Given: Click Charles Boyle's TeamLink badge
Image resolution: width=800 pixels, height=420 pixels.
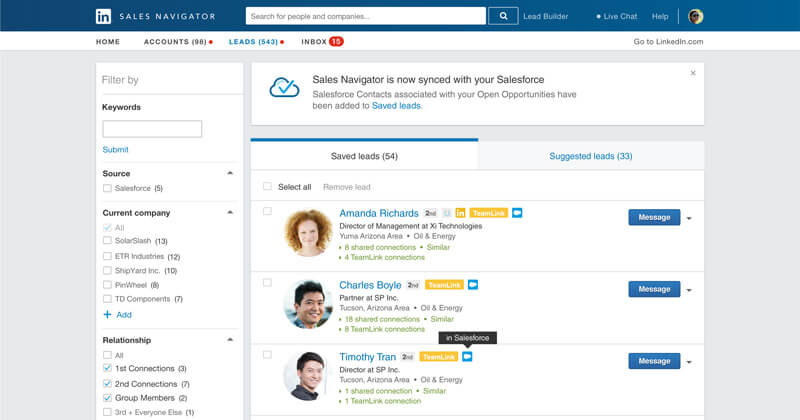Looking at the screenshot, I should tap(444, 285).
